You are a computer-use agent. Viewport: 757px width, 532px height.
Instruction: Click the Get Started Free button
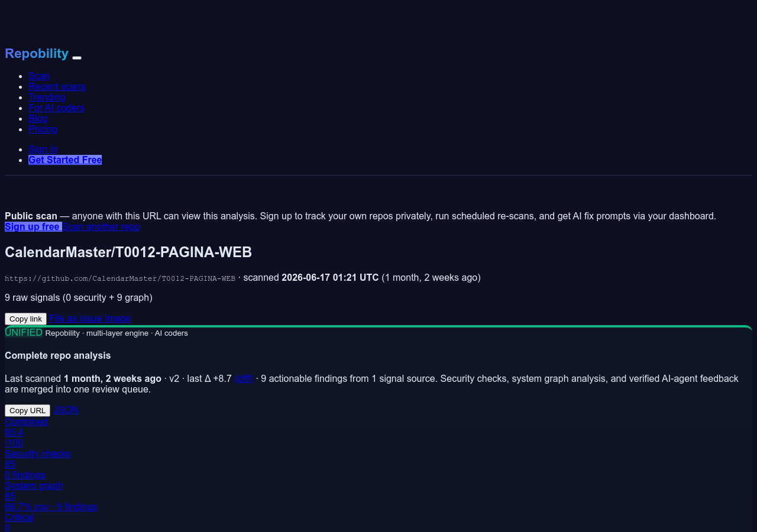click(x=65, y=160)
